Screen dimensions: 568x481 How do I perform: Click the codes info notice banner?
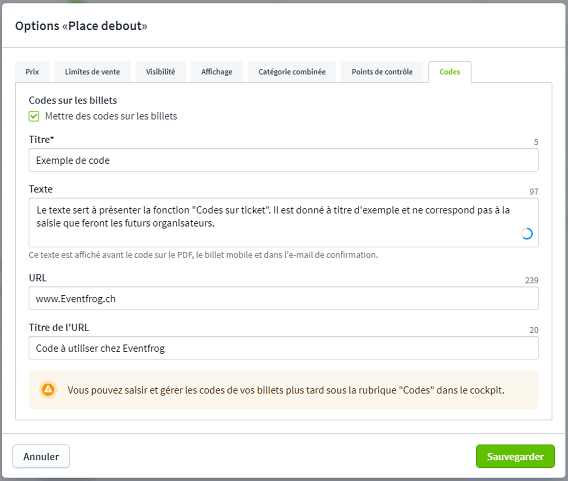(x=284, y=390)
